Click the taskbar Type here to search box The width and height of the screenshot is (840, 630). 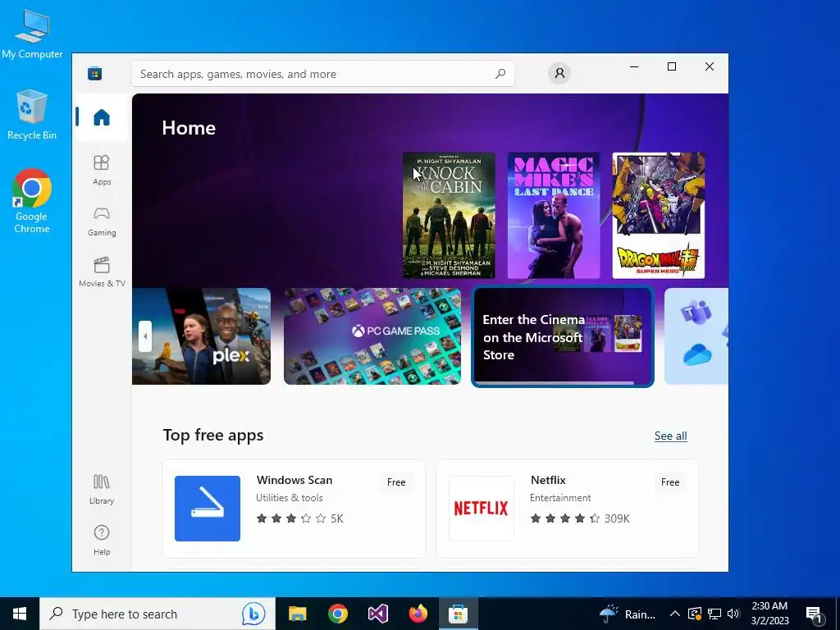pyautogui.click(x=157, y=614)
